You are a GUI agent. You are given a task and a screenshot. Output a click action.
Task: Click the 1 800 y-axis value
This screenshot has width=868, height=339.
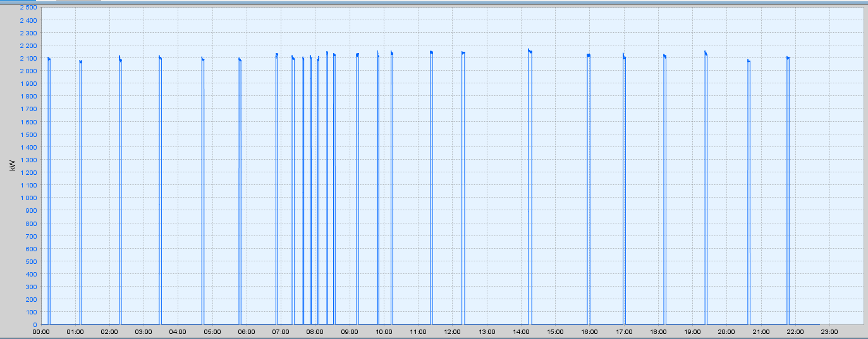click(x=28, y=96)
